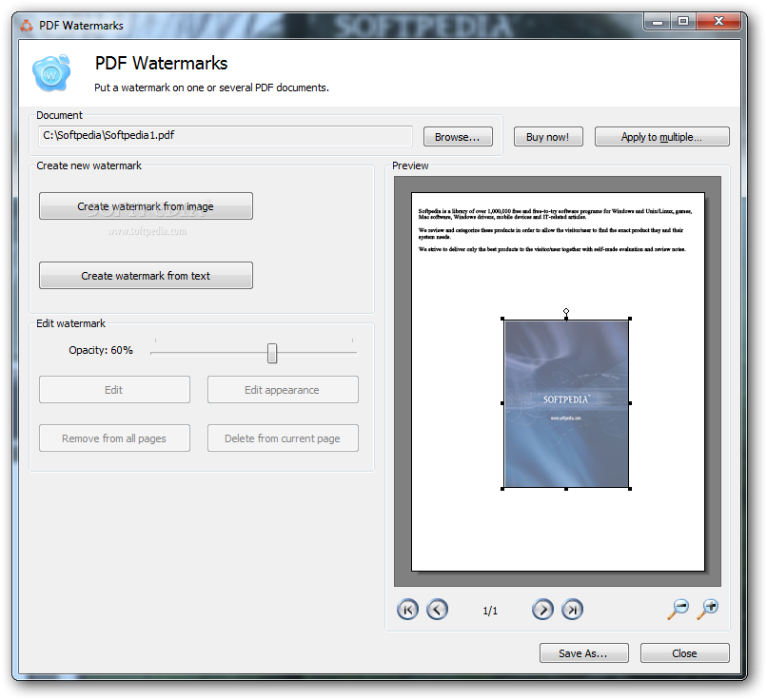
Task: Maximize the PDF Watermarks window
Action: pos(683,22)
